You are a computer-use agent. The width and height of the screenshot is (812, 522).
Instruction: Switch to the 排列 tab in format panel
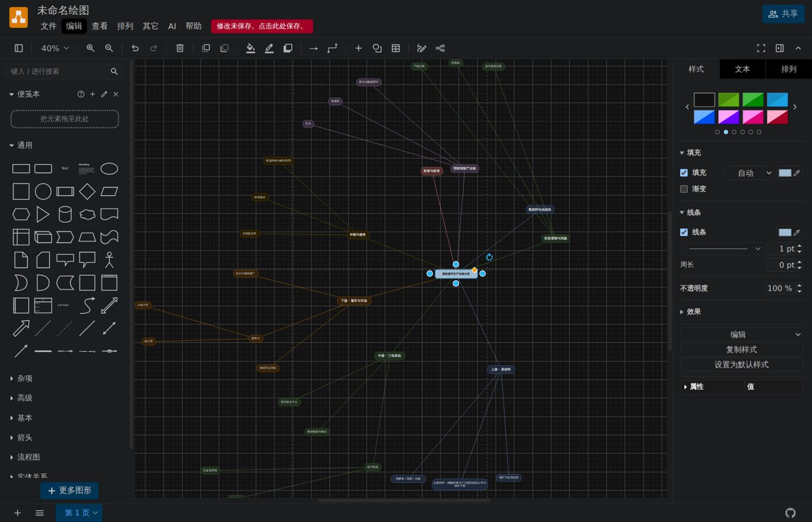pos(789,69)
